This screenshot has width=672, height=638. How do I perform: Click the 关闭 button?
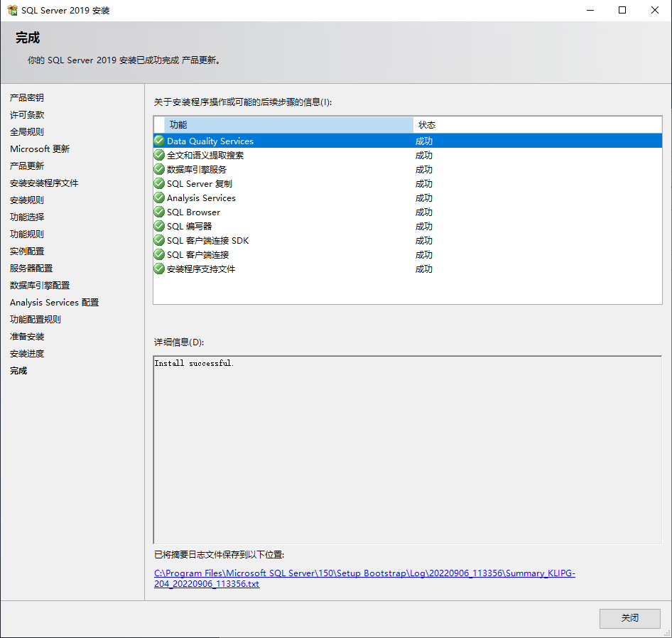pos(629,618)
